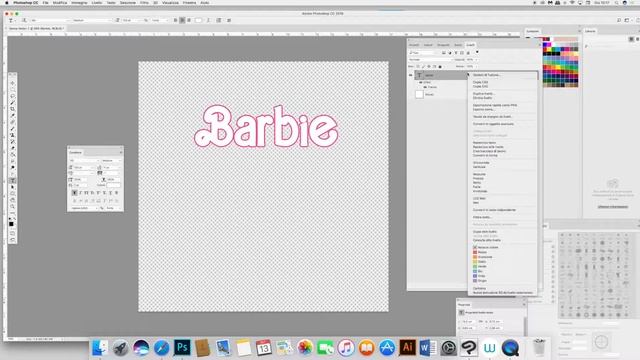
Task: Select the Eraser tool
Action: click(13, 148)
